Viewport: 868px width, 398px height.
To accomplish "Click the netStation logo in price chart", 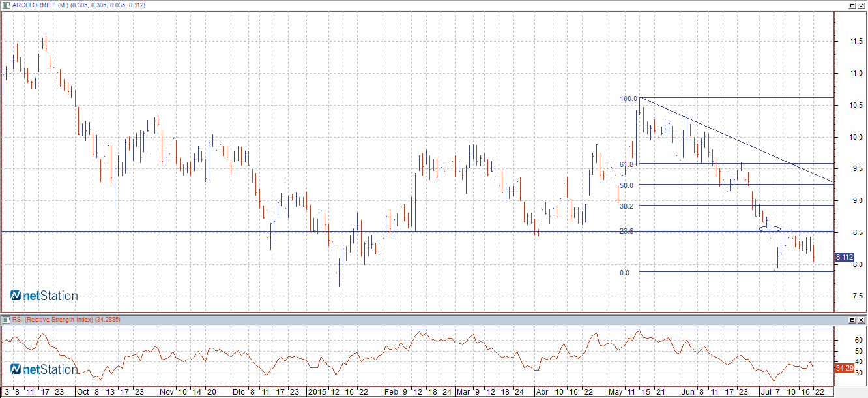I will [x=44, y=296].
